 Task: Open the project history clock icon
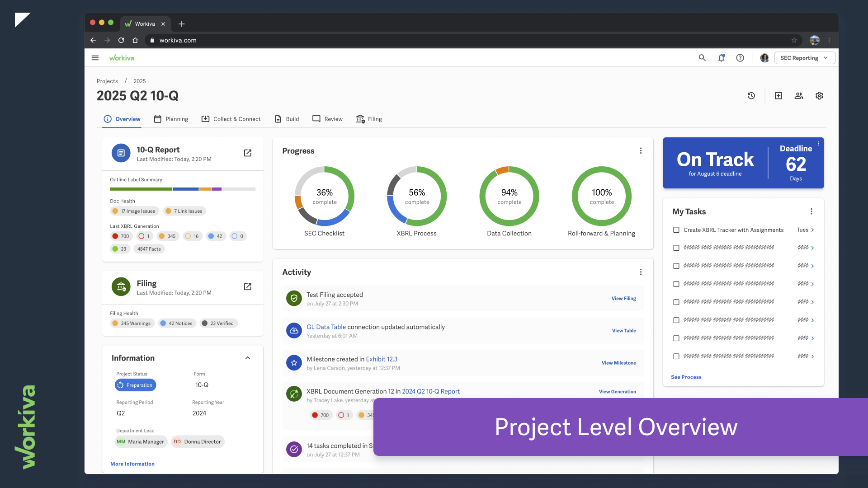(751, 96)
